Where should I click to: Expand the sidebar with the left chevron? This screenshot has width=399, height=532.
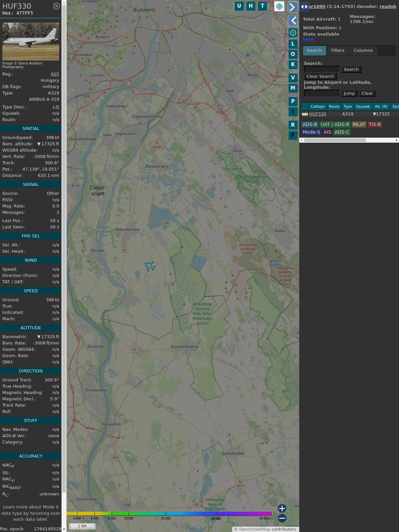(293, 21)
